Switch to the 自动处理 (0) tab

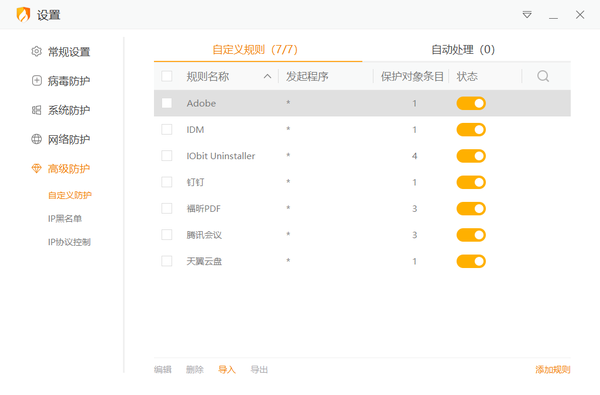[463, 49]
